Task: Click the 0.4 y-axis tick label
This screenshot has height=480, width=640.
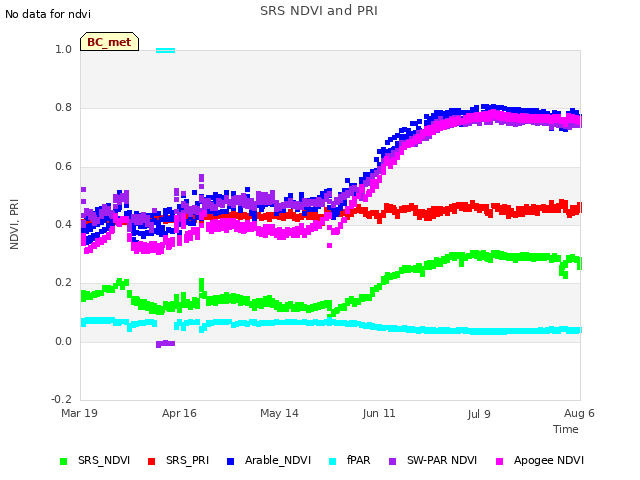Action: point(63,224)
